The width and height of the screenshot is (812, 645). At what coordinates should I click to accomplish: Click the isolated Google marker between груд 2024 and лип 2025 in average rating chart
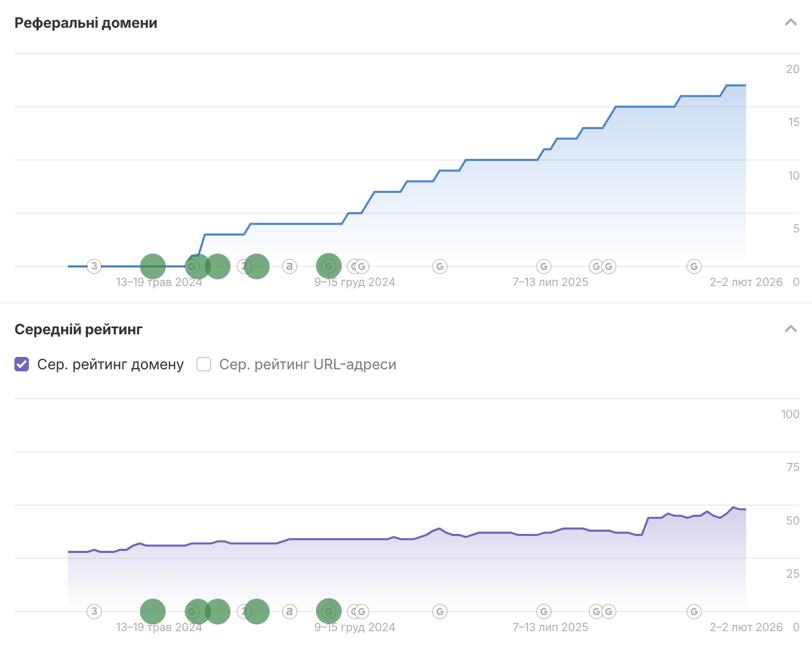[x=440, y=611]
